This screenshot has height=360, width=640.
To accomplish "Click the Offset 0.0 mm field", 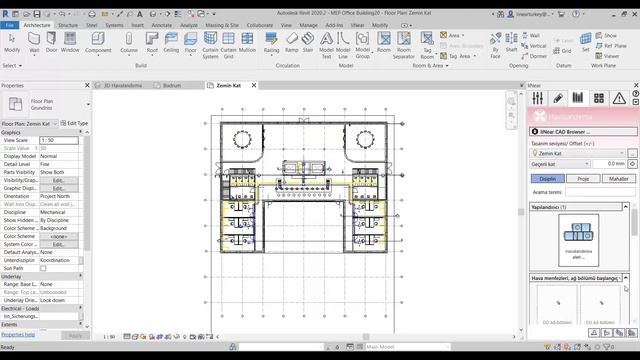I will point(609,164).
